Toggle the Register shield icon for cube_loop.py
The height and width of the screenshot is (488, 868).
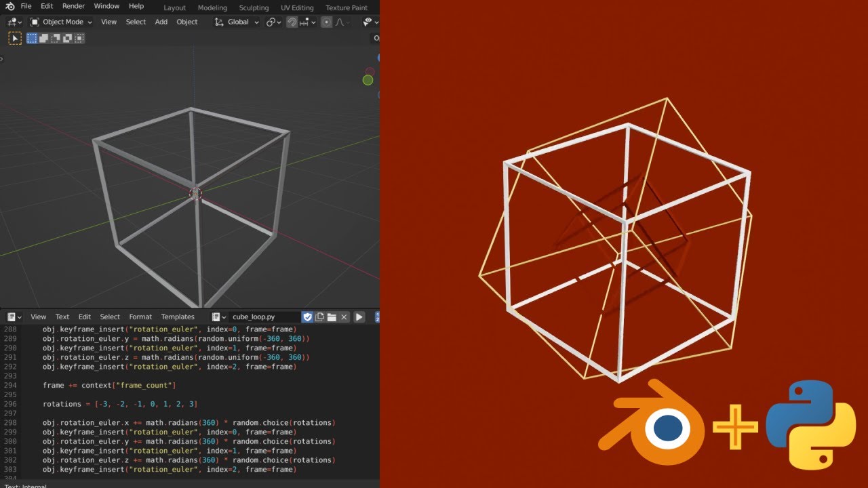[x=308, y=317]
